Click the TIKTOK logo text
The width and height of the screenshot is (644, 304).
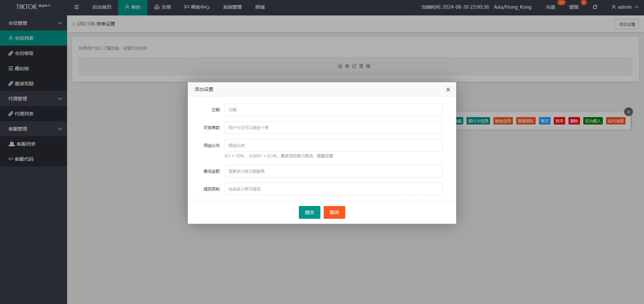[26, 7]
